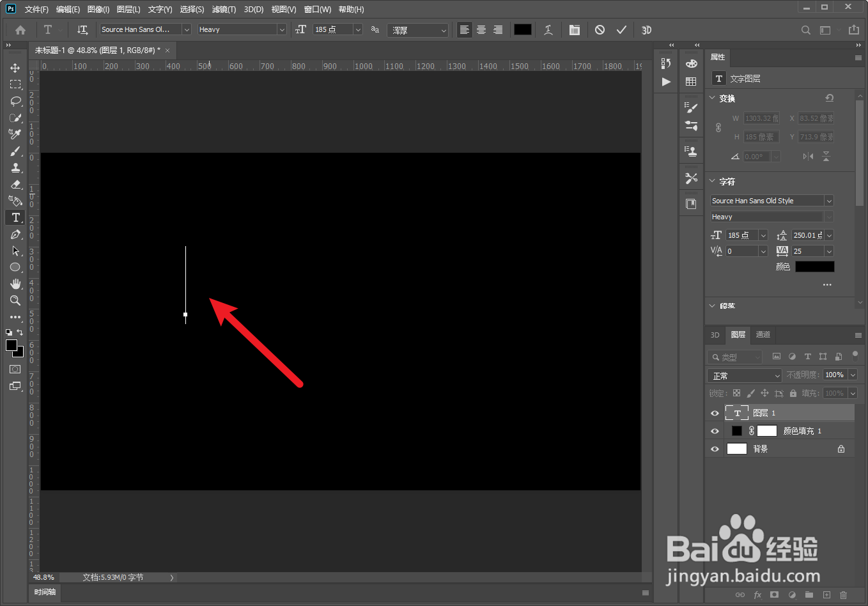The width and height of the screenshot is (868, 606).
Task: Click the foreground color swatch
Action: (12, 345)
